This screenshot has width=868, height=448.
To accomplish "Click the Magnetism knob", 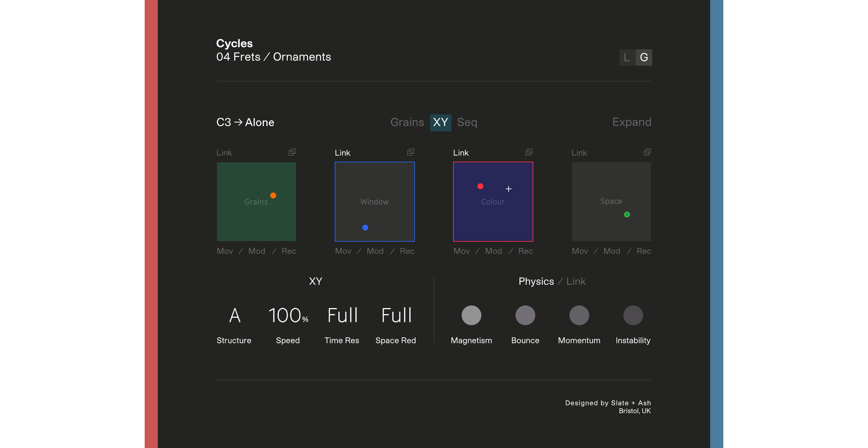I will pyautogui.click(x=471, y=315).
